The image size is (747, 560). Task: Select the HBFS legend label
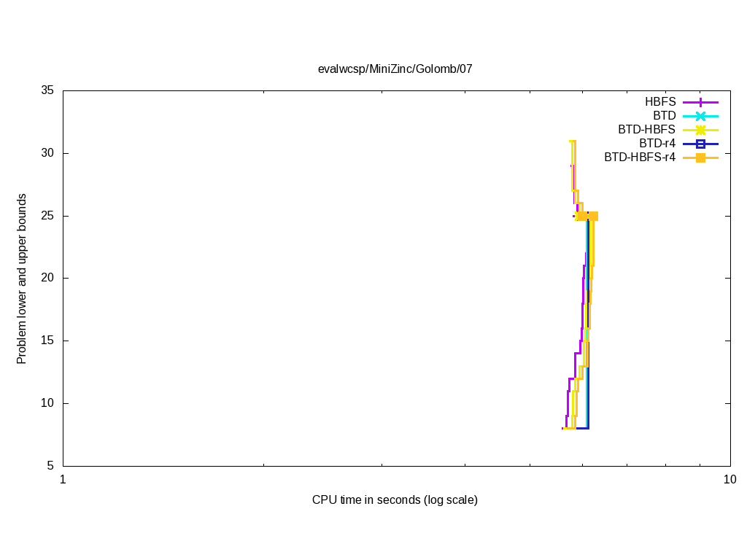(660, 102)
